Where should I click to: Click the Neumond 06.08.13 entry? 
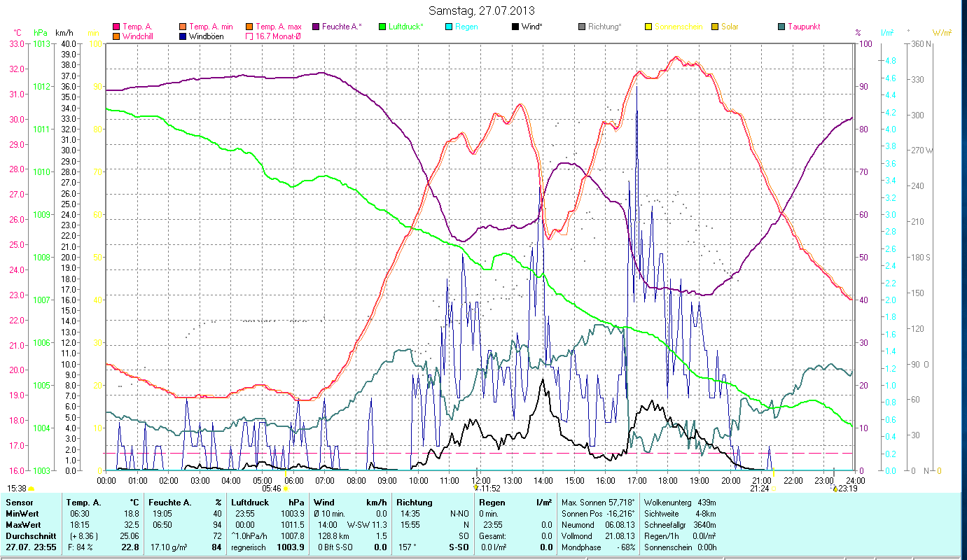[x=599, y=525]
